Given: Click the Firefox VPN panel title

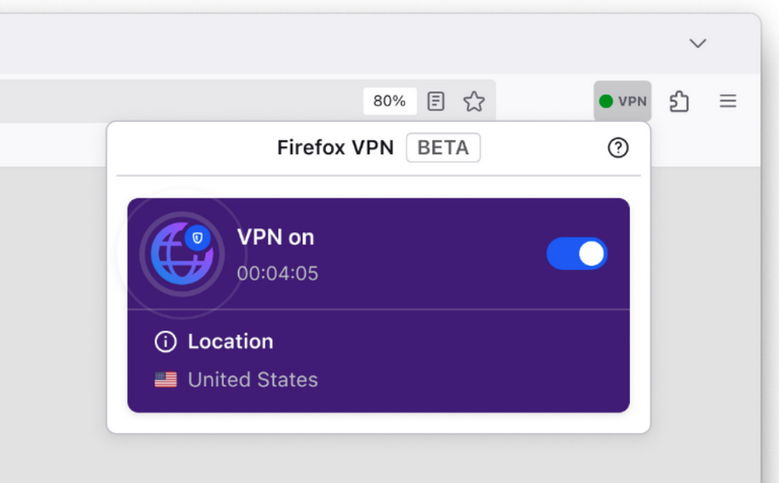Looking at the screenshot, I should (336, 148).
